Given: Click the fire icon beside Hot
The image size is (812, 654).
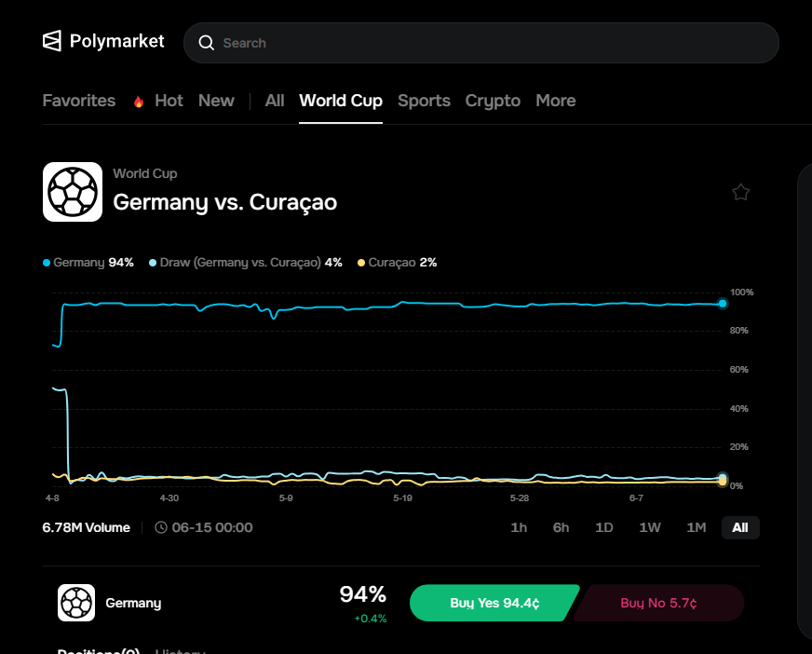Looking at the screenshot, I should [138, 101].
